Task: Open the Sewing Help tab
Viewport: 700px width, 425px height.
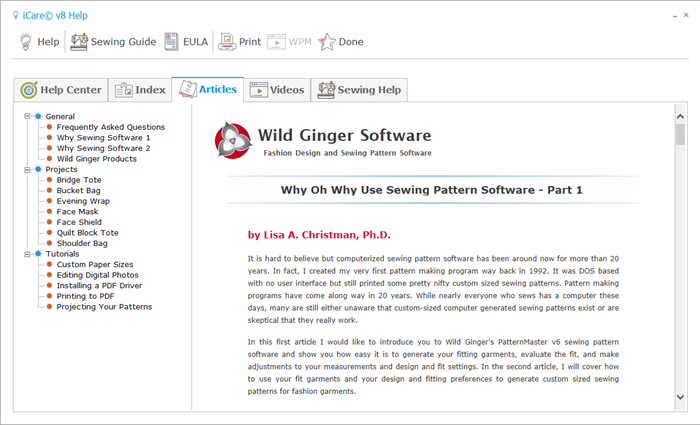Action: click(359, 90)
